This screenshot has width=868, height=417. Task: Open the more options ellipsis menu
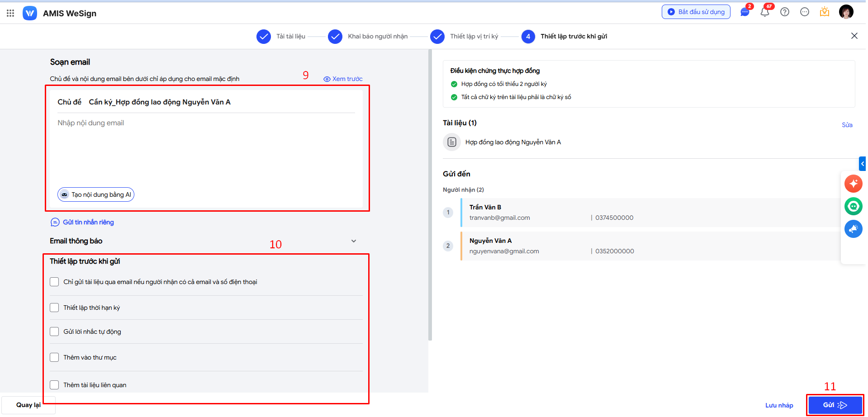coord(804,12)
